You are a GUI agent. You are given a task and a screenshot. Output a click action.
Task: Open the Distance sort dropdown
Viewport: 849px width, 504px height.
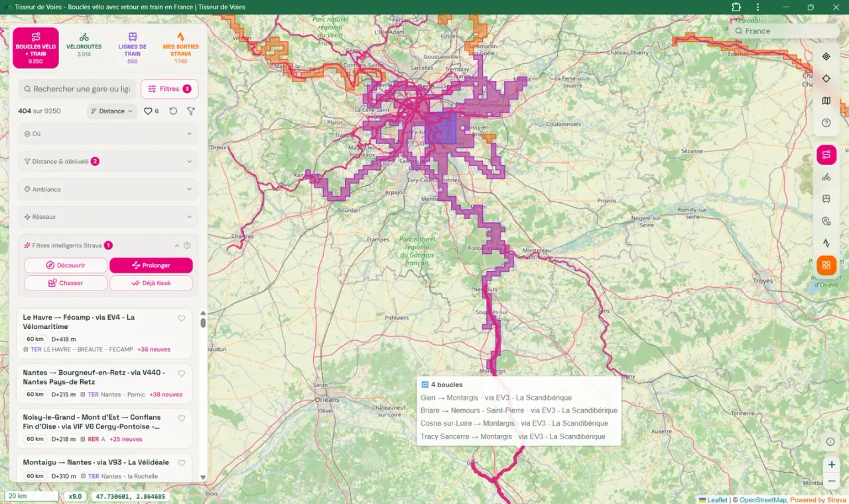[111, 111]
